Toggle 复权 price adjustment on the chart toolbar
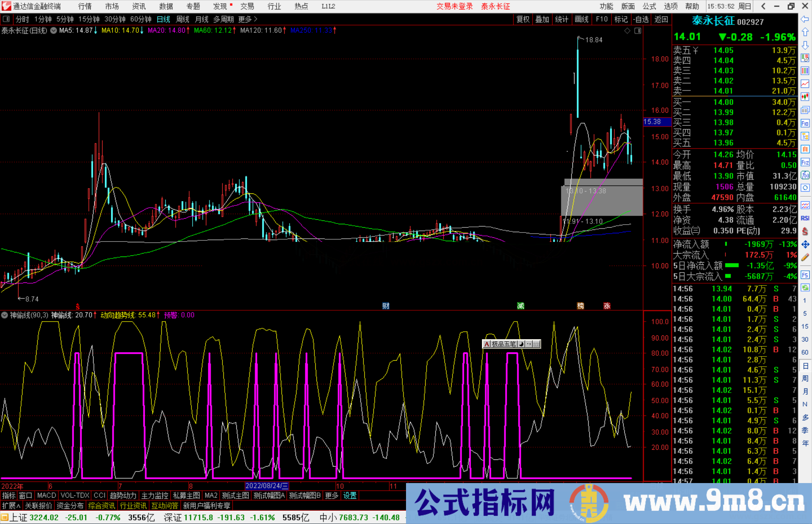Image resolution: width=812 pixels, height=524 pixels. point(523,19)
